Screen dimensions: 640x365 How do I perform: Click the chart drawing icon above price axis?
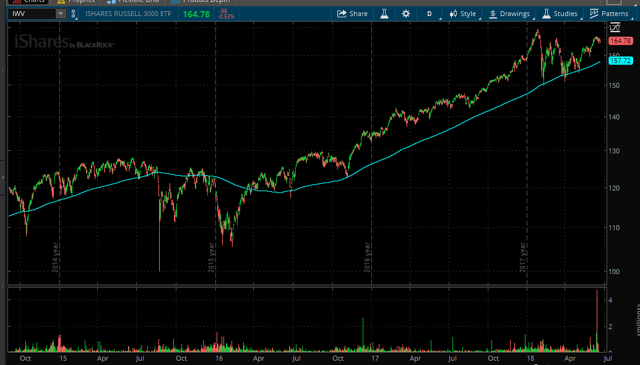point(615,28)
